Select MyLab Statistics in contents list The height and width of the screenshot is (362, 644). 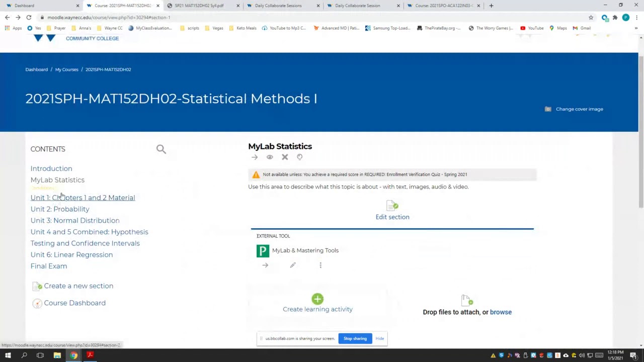pyautogui.click(x=57, y=180)
